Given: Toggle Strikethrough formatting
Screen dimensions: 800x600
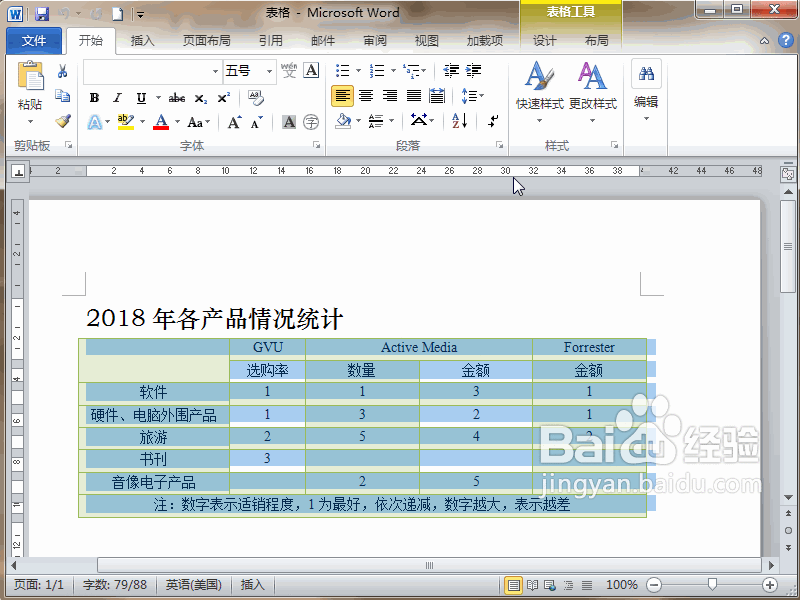Looking at the screenshot, I should coord(177,97).
